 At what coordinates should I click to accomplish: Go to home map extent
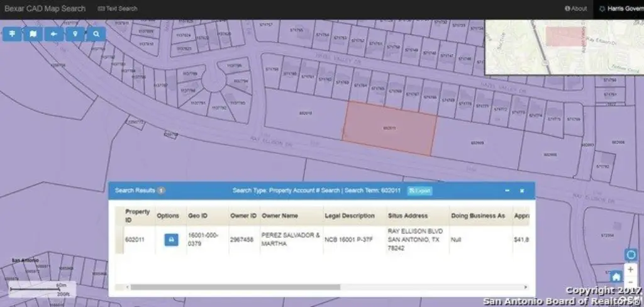616,277
